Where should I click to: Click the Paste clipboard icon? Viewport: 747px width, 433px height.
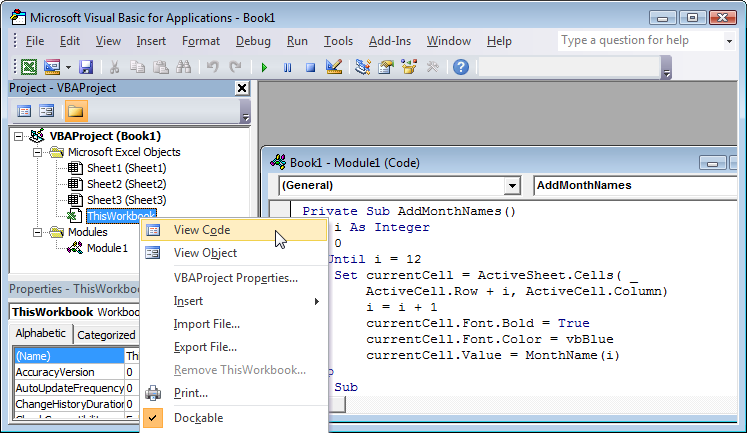(161, 67)
